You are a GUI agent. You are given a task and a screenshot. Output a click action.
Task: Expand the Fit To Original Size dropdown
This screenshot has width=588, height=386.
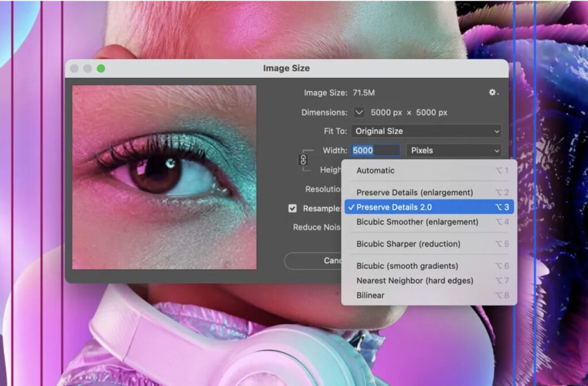click(x=427, y=131)
